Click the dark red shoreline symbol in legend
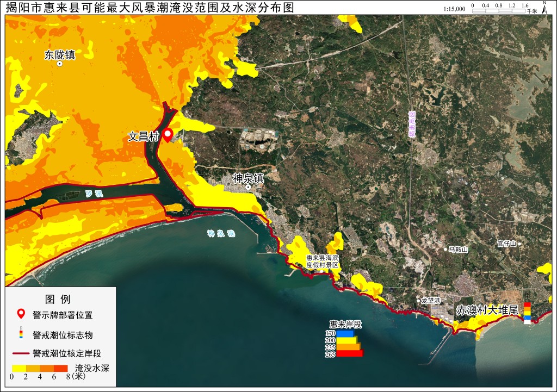Image resolution: width=557 pixels, height=392 pixels. click(x=21, y=353)
